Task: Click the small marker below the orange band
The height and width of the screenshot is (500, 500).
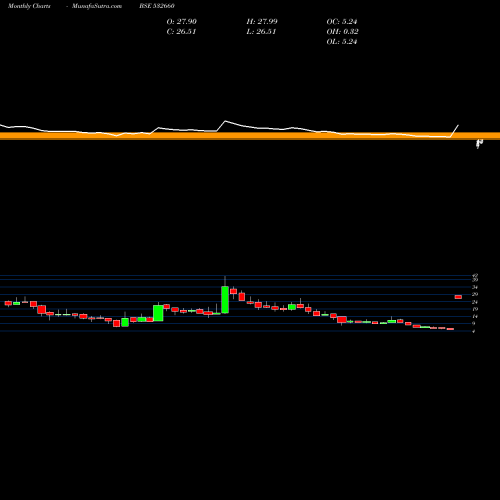Action: point(479,144)
